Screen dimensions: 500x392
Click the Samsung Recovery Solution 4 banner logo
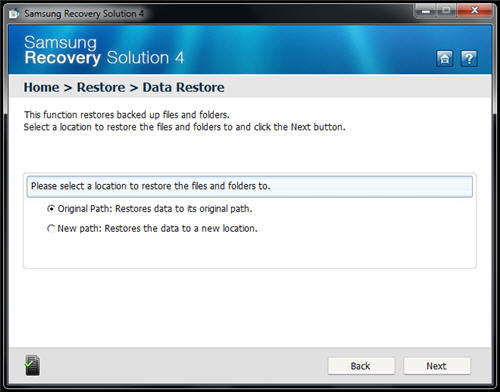(104, 50)
